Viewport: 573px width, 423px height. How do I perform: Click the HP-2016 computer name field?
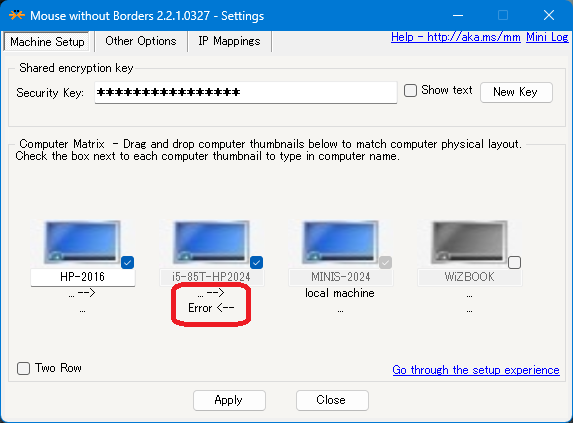coord(83,277)
